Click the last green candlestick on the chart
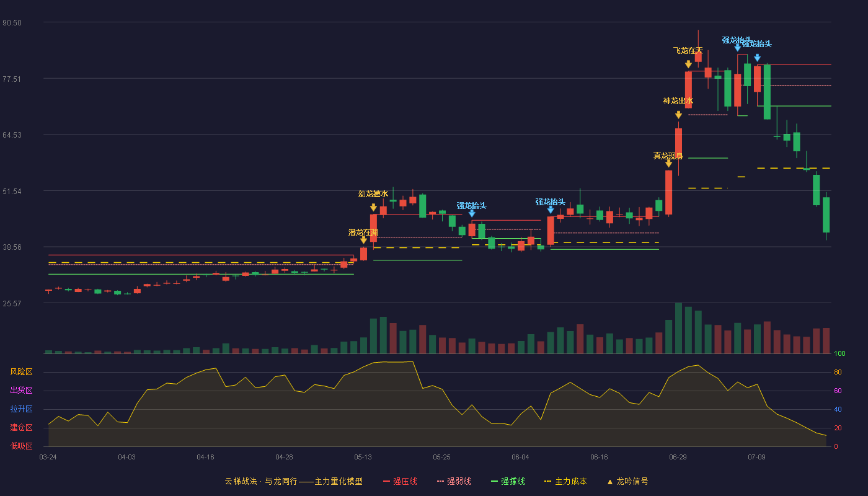This screenshot has width=868, height=496. point(826,215)
